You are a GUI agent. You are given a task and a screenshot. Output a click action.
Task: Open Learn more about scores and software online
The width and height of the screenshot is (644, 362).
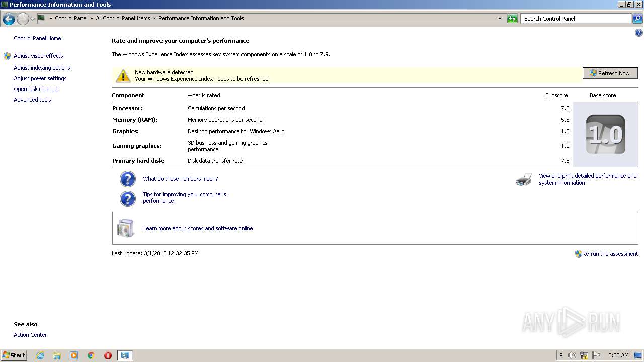198,228
